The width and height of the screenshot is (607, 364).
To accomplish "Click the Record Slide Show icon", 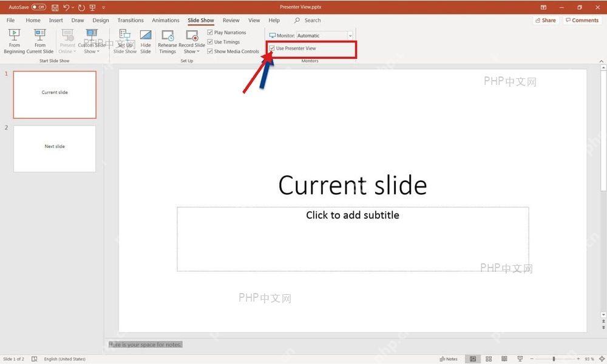I will click(192, 36).
